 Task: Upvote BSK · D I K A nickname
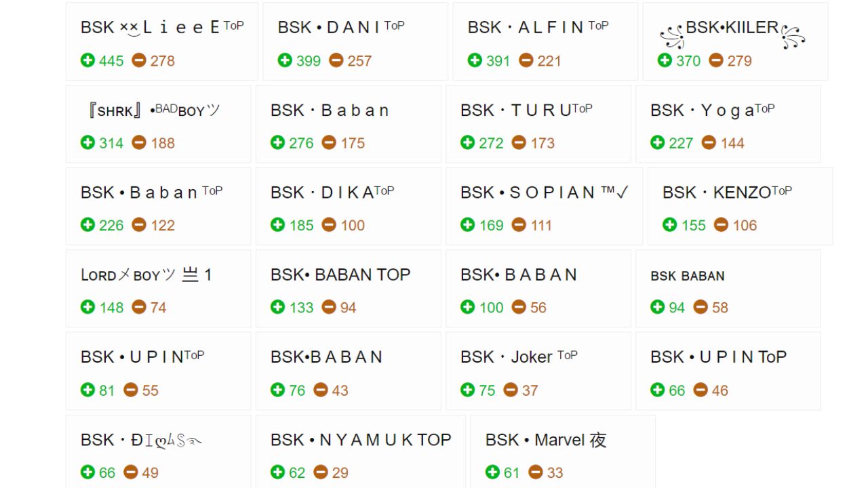coord(277,224)
